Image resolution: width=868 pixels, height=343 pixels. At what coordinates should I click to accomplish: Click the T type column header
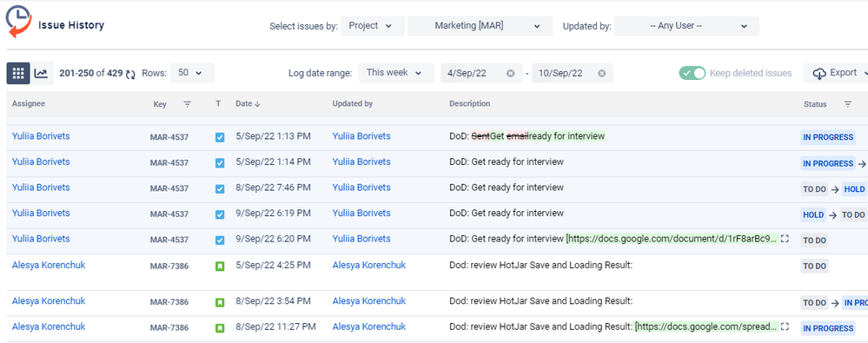click(x=218, y=103)
